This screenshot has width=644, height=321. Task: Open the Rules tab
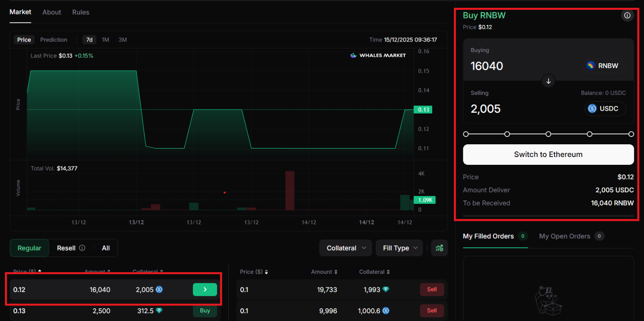coord(81,12)
